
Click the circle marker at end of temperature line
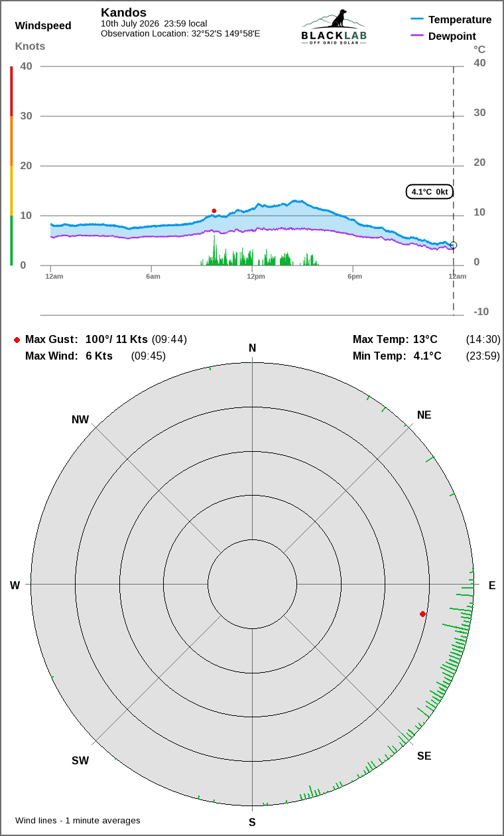pyautogui.click(x=454, y=245)
